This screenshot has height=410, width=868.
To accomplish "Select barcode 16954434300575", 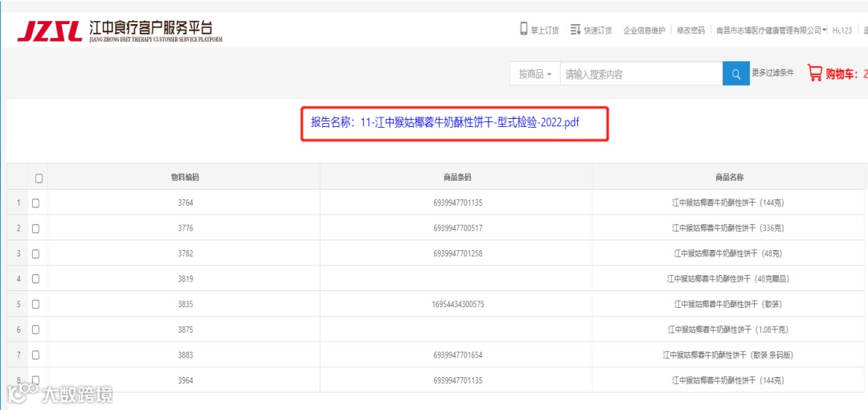I will click(458, 304).
